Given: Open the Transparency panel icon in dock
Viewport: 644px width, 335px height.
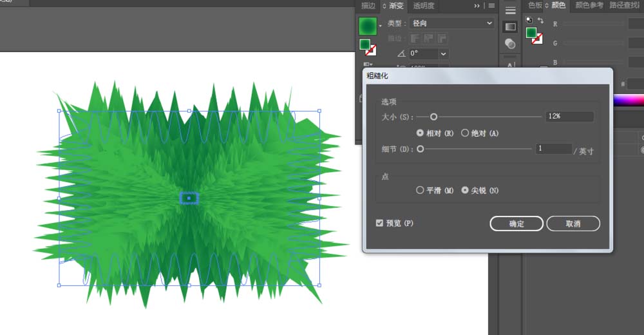Looking at the screenshot, I should pos(510,44).
